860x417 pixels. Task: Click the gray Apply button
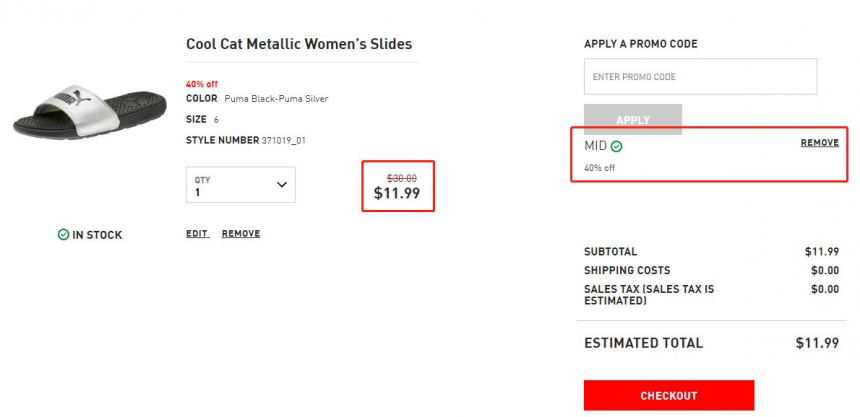coord(633,120)
